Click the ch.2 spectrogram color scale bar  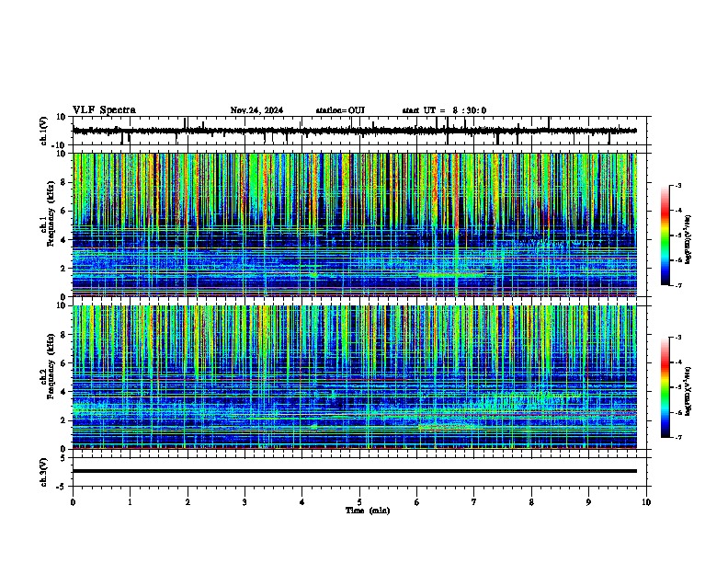pyautogui.click(x=665, y=387)
